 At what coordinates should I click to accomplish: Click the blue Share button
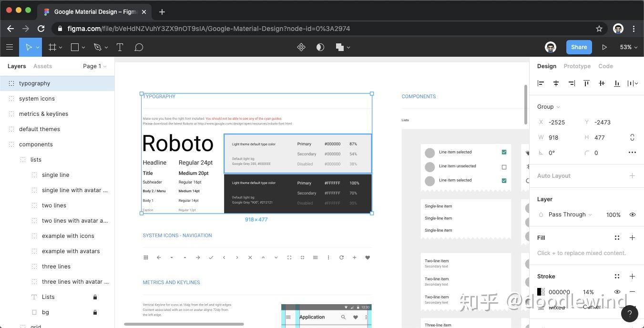(579, 47)
